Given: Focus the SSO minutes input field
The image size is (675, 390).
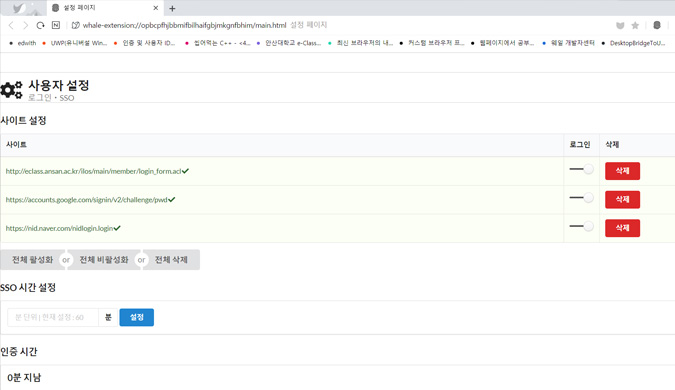Looking at the screenshot, I should [x=53, y=317].
